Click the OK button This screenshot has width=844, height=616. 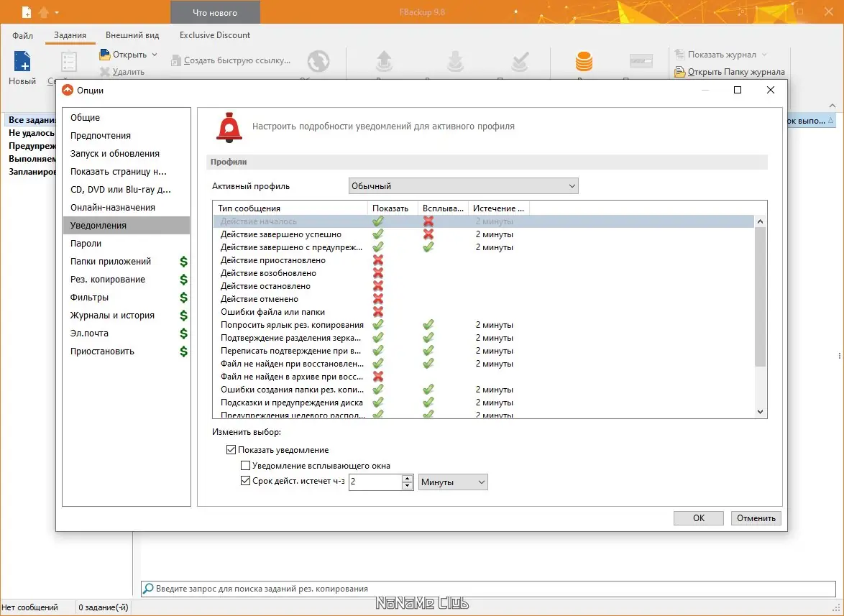click(699, 518)
